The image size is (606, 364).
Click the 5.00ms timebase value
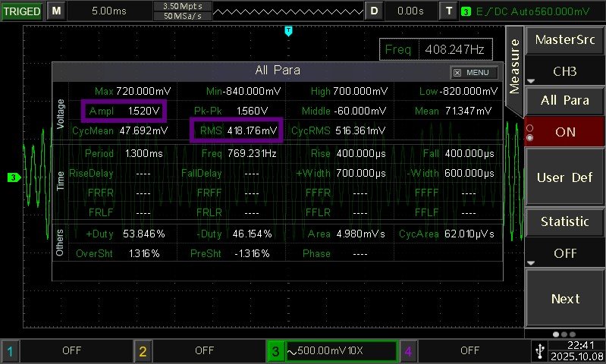109,11
